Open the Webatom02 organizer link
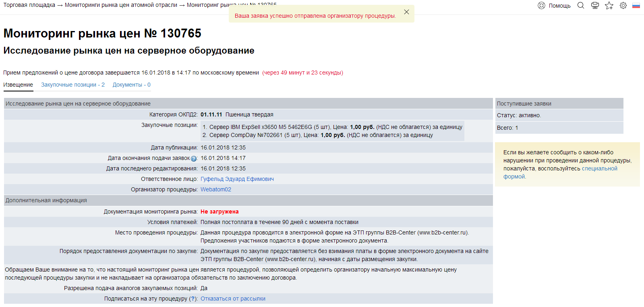Viewport: 644px width, 307px height. (x=215, y=189)
